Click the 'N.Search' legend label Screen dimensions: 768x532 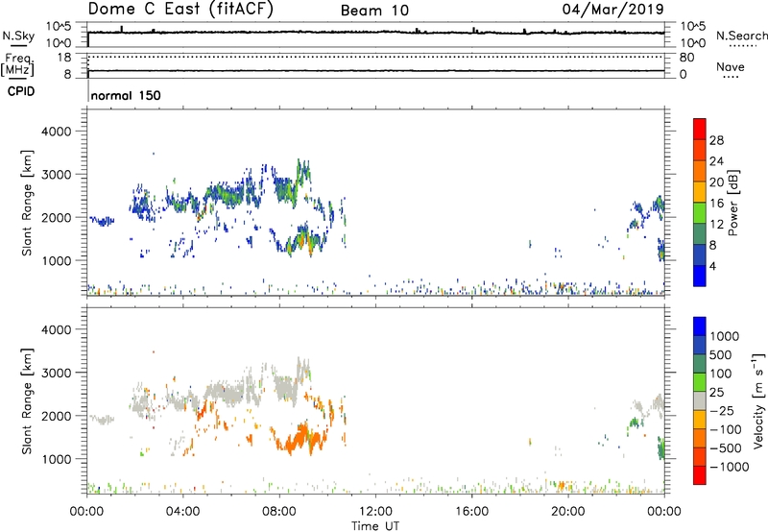(x=742, y=36)
